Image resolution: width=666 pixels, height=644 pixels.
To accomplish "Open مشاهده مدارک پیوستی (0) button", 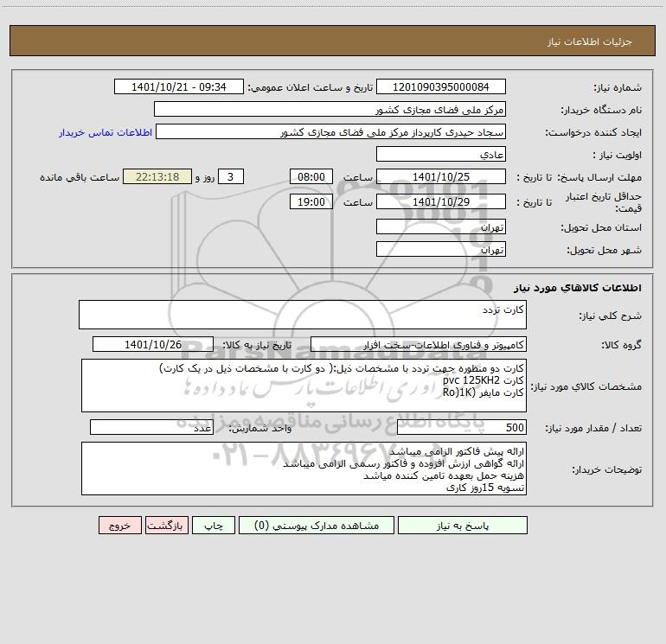I will click(x=317, y=526).
